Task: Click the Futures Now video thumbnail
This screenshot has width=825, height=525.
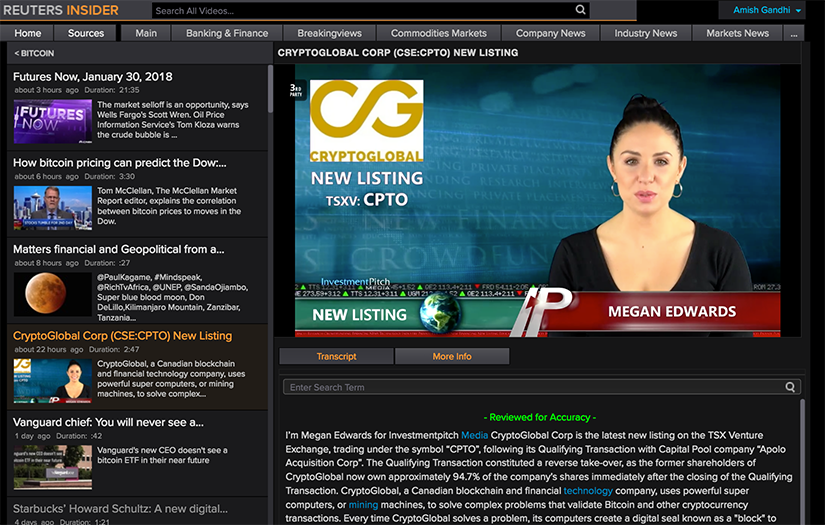Action: pyautogui.click(x=53, y=122)
